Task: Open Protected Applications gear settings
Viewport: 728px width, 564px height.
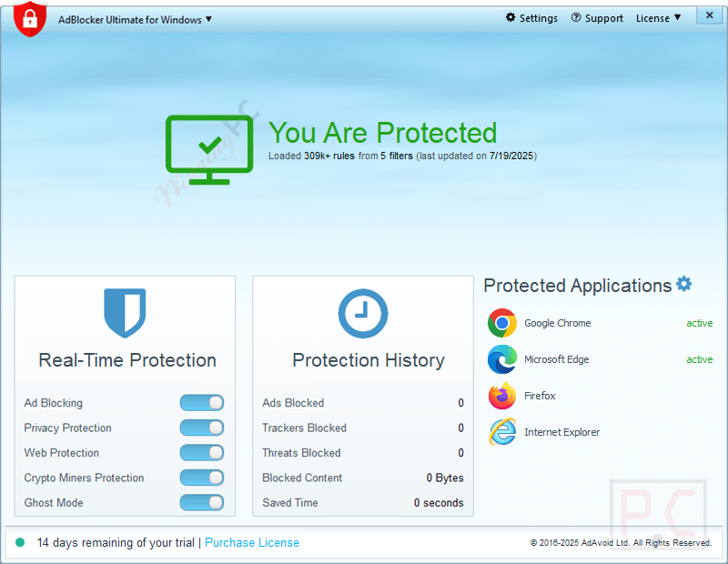Action: tap(684, 284)
